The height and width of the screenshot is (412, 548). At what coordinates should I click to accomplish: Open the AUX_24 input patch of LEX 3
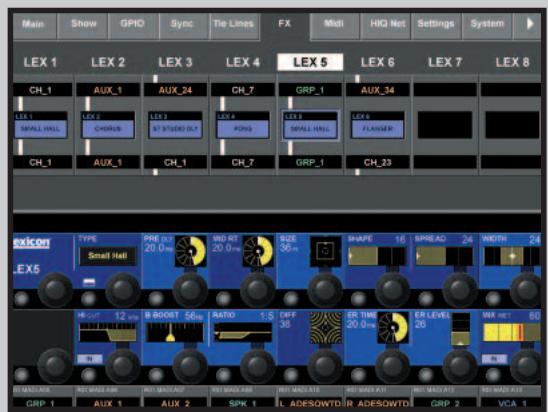(175, 90)
